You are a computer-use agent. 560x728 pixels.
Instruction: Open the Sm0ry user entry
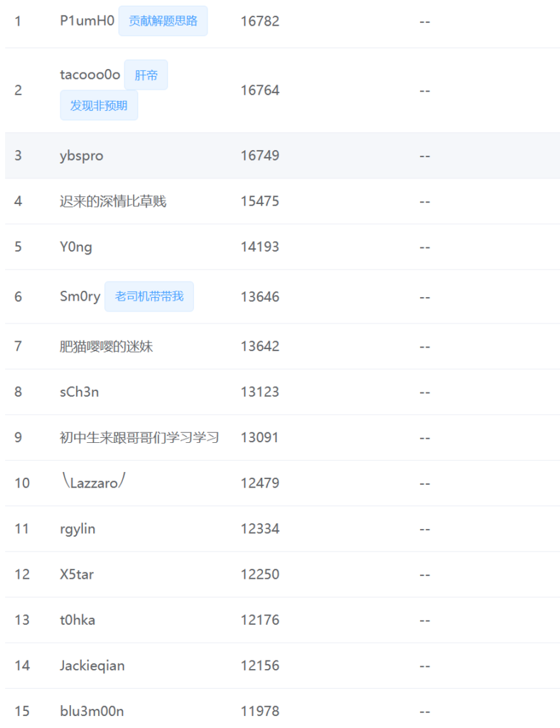coord(80,296)
